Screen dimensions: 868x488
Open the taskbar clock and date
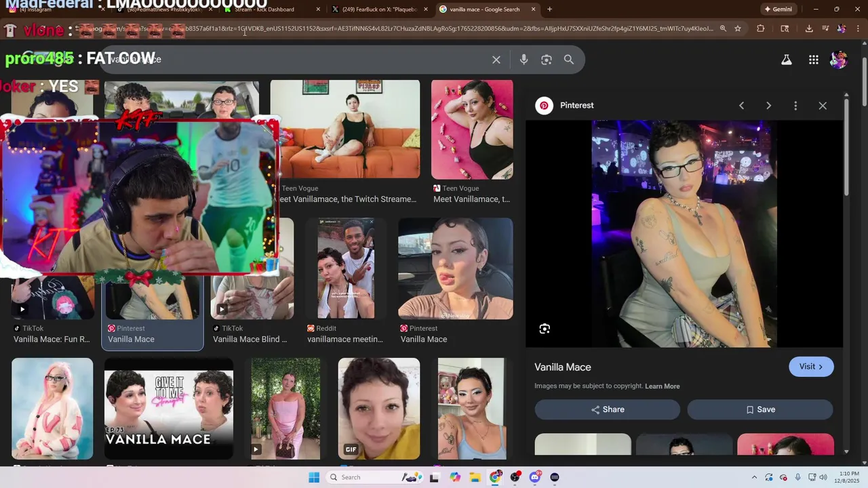tap(848, 477)
